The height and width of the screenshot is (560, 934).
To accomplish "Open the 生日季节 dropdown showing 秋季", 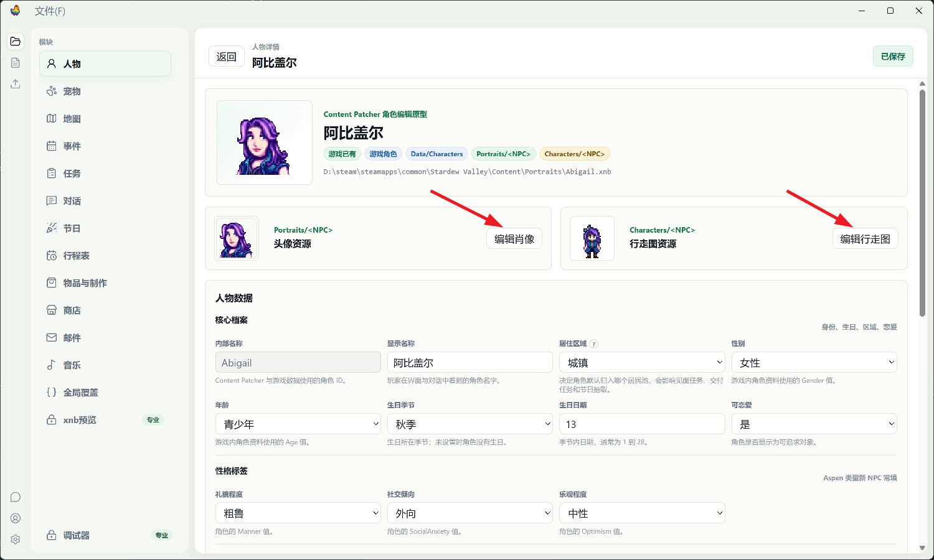I will (x=470, y=424).
